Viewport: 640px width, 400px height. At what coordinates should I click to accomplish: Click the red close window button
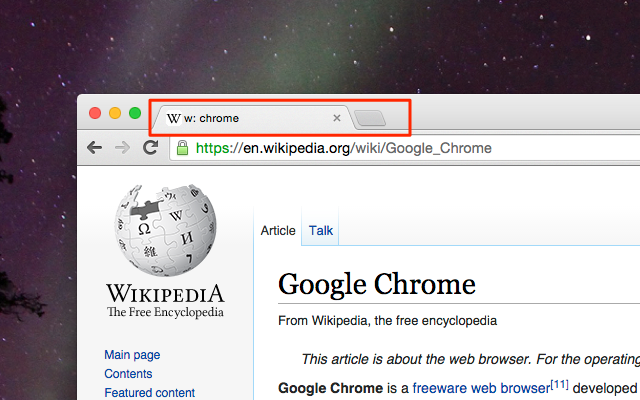95,113
